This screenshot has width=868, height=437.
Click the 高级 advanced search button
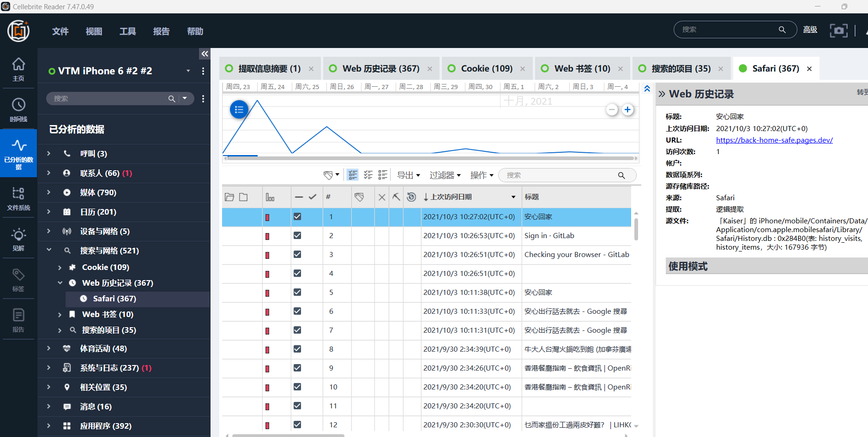tap(810, 30)
